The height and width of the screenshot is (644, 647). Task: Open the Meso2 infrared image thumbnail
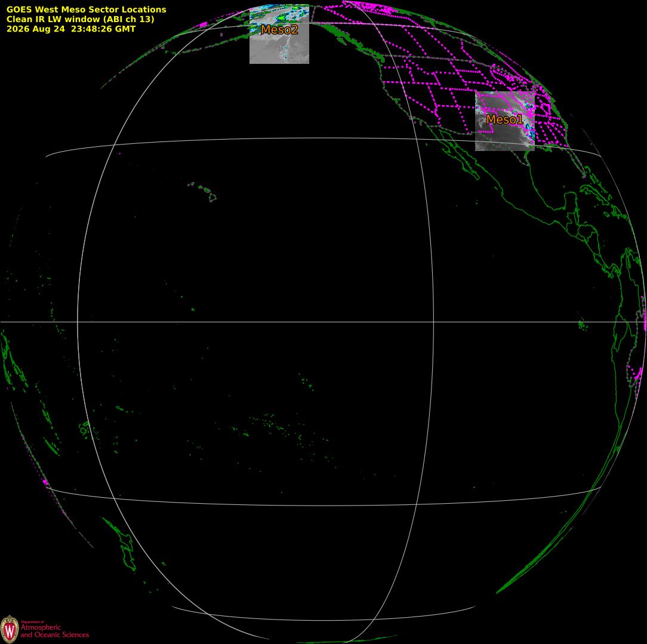[x=279, y=35]
